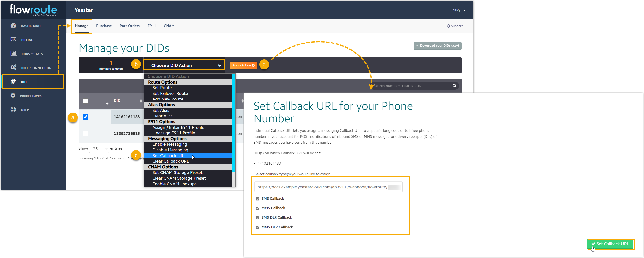Image resolution: width=644 pixels, height=258 pixels.
Task: Click the dropdown list's blue scrollbar
Action: [x=233, y=122]
